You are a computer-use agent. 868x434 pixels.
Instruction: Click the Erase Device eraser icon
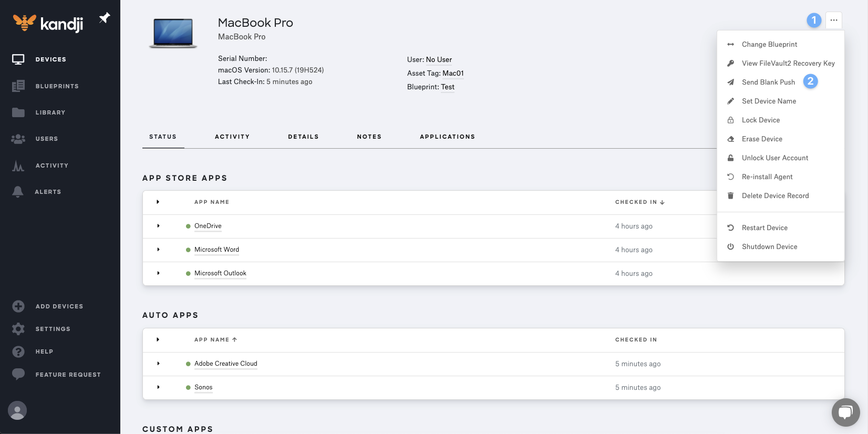(730, 139)
